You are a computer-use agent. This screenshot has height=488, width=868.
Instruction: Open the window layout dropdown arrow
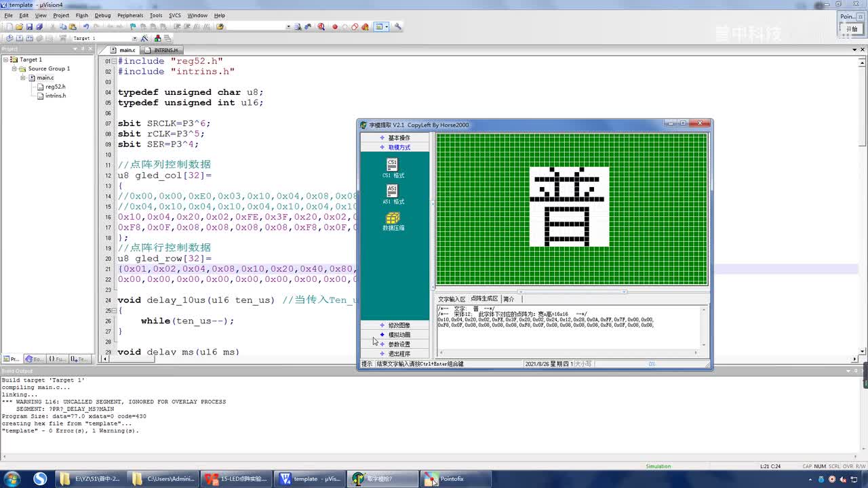coord(387,27)
